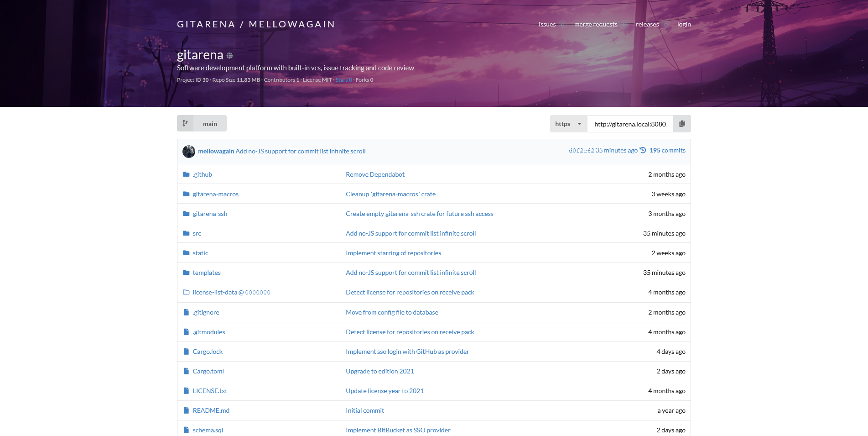The height and width of the screenshot is (436, 868).
Task: Click the 0000000 submodule commit hash
Action: click(258, 293)
